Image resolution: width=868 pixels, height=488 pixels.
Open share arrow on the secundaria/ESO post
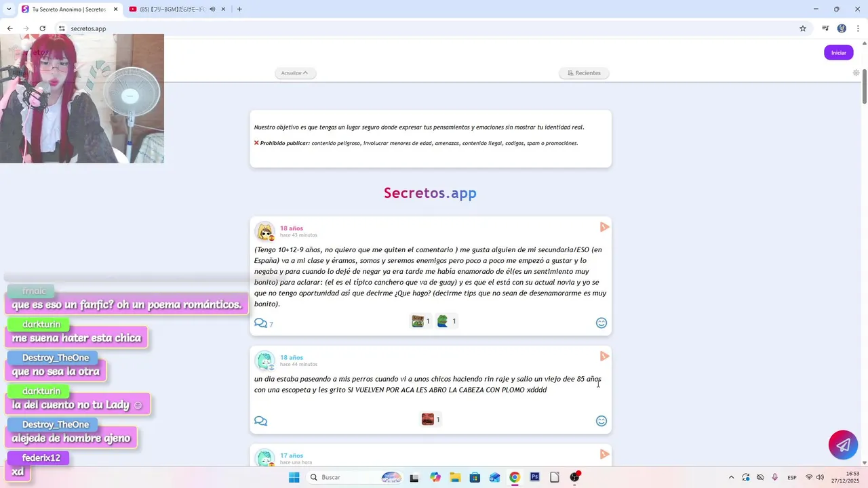click(604, 227)
